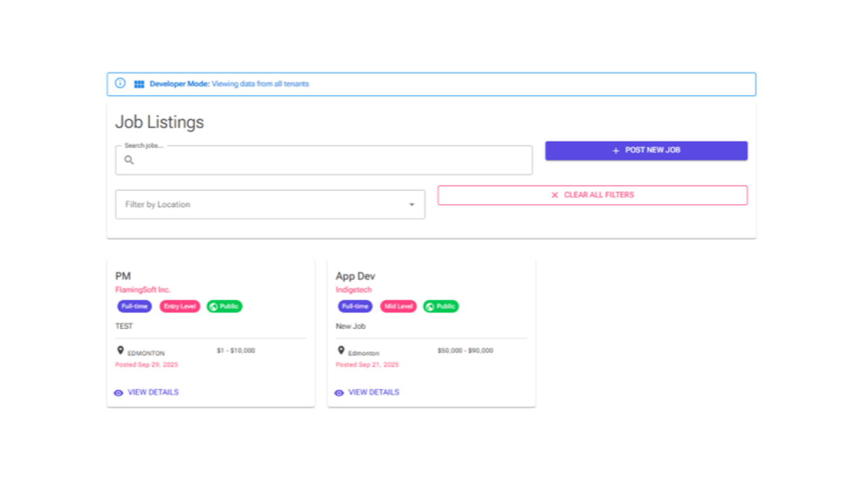Click the globe icon on PM's Public chip
This screenshot has height=488, width=868.
(214, 307)
